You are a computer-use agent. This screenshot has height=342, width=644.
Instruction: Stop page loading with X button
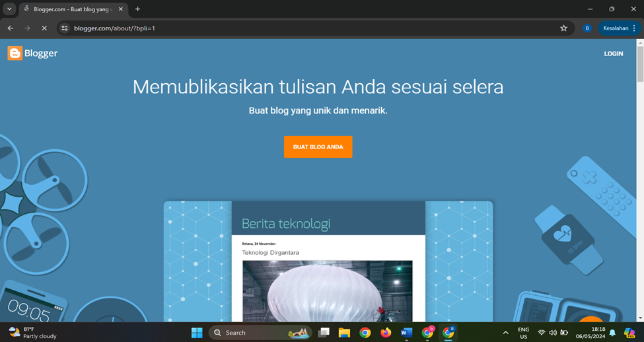44,28
